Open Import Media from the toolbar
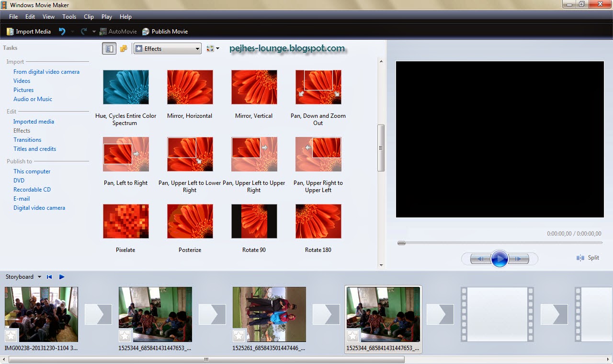613x364 pixels. point(28,31)
